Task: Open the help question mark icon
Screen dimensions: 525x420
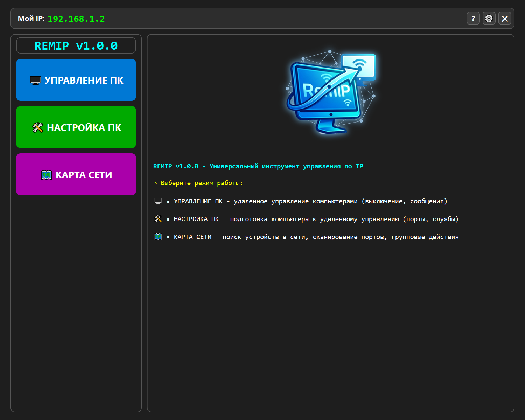Action: tap(473, 18)
